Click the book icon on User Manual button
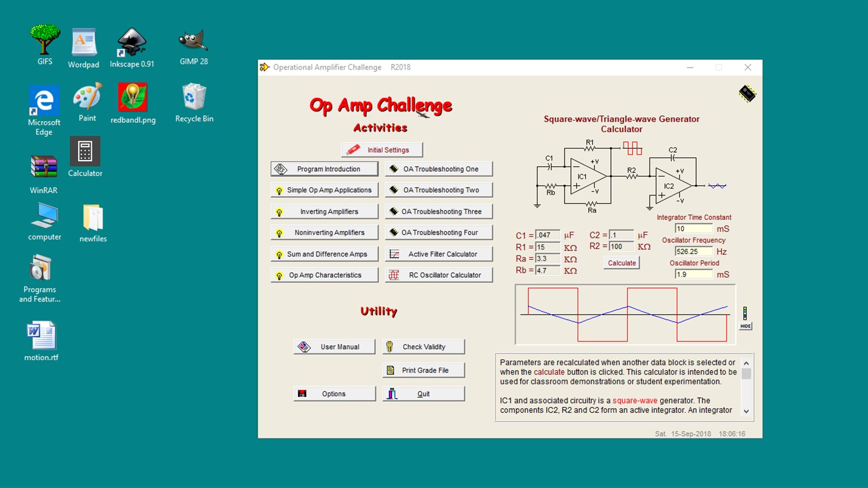Image resolution: width=868 pixels, height=488 pixels. [x=303, y=346]
